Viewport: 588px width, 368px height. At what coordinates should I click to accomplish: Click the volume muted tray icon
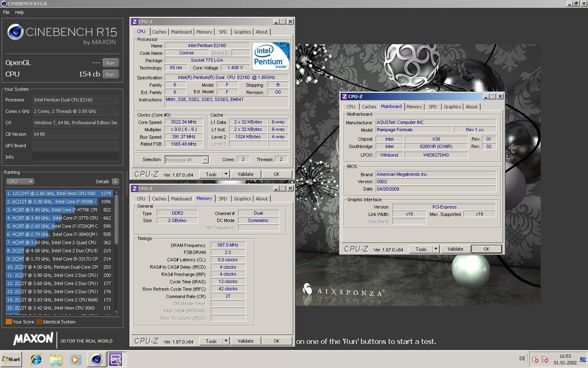(535, 359)
